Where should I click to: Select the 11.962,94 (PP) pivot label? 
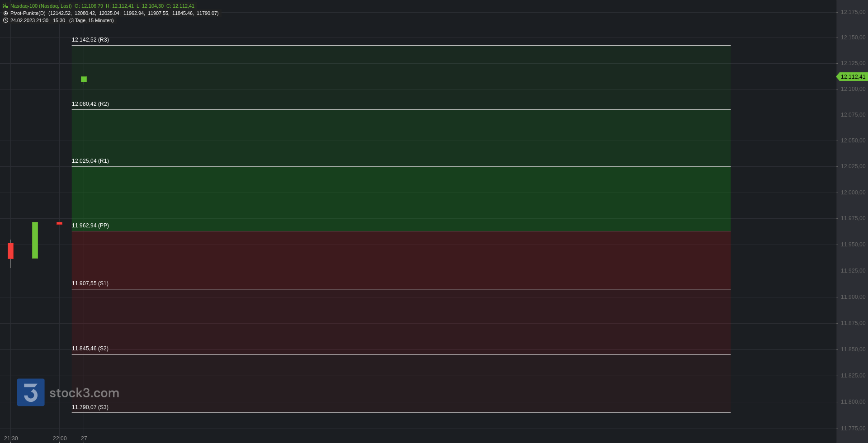click(90, 226)
